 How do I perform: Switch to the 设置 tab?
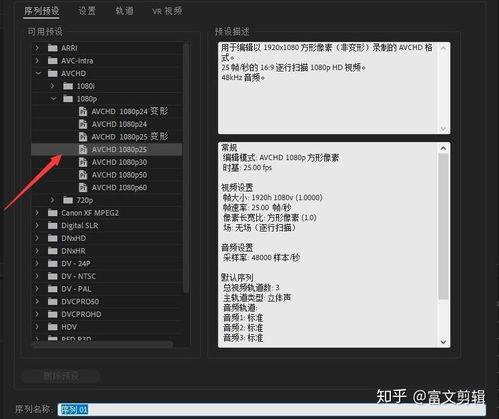(x=87, y=11)
